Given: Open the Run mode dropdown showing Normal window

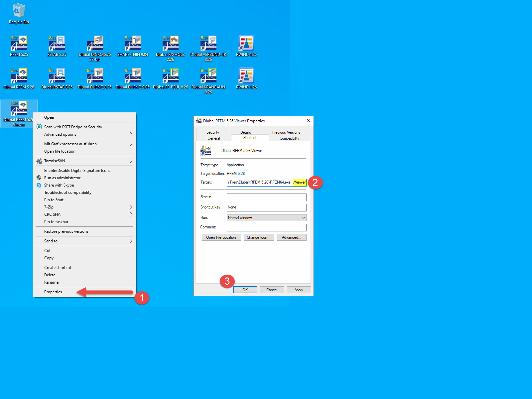Looking at the screenshot, I should (x=266, y=217).
